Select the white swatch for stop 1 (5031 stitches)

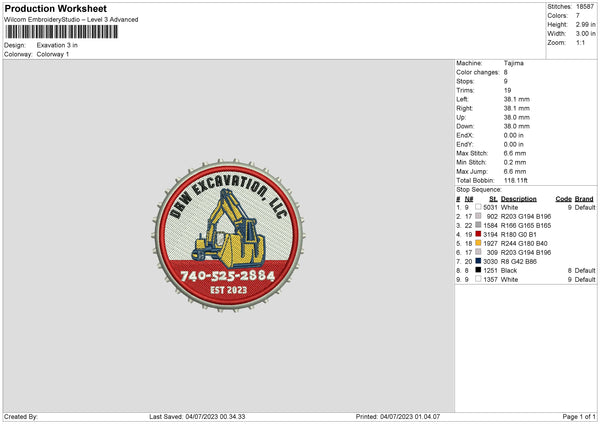(478, 207)
